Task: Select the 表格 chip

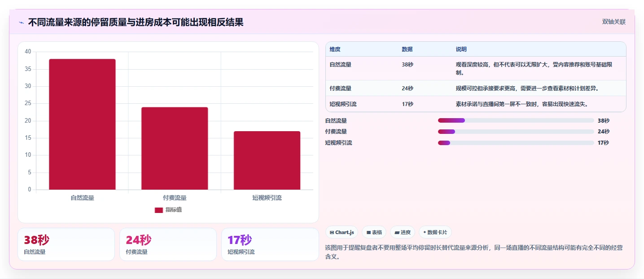Action: tap(374, 232)
